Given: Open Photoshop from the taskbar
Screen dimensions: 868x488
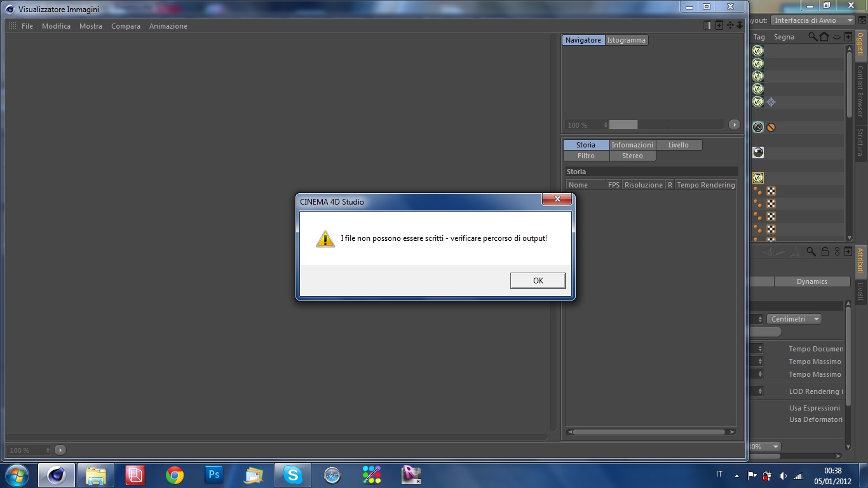Looking at the screenshot, I should (x=214, y=475).
